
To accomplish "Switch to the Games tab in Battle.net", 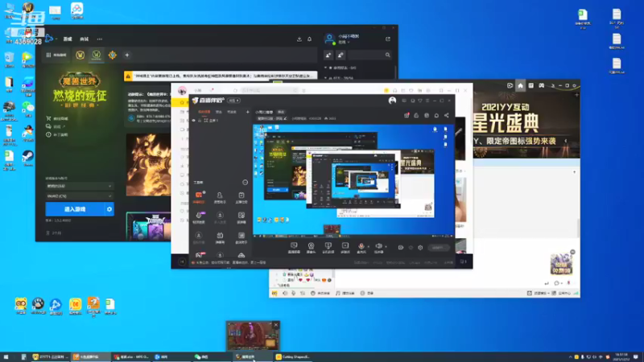I will pyautogui.click(x=68, y=39).
